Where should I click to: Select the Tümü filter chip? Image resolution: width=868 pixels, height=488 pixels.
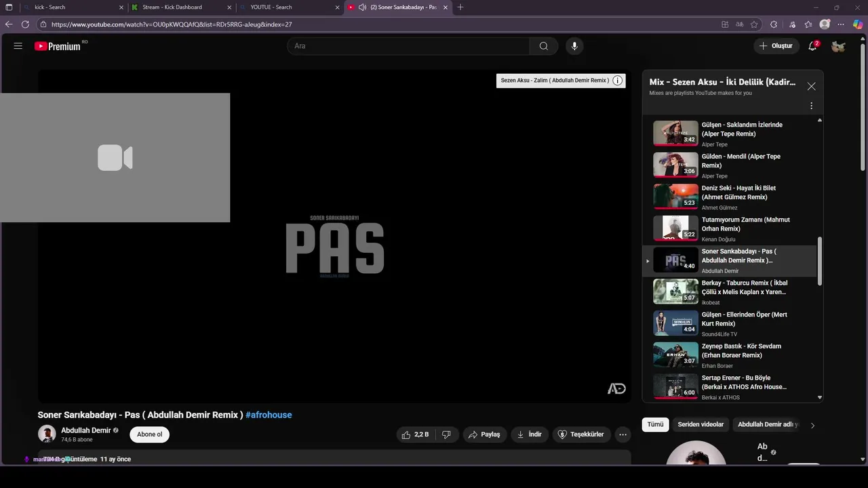tap(655, 424)
